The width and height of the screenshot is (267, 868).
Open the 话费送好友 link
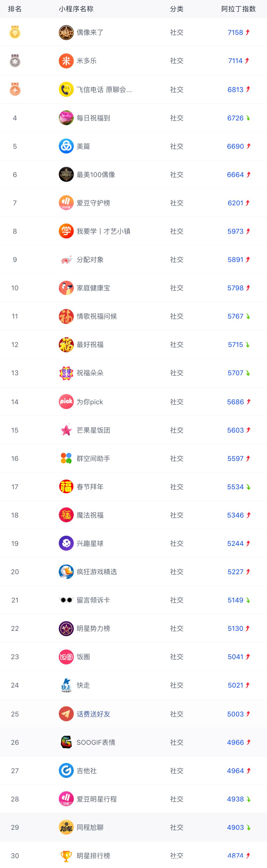pos(93,714)
